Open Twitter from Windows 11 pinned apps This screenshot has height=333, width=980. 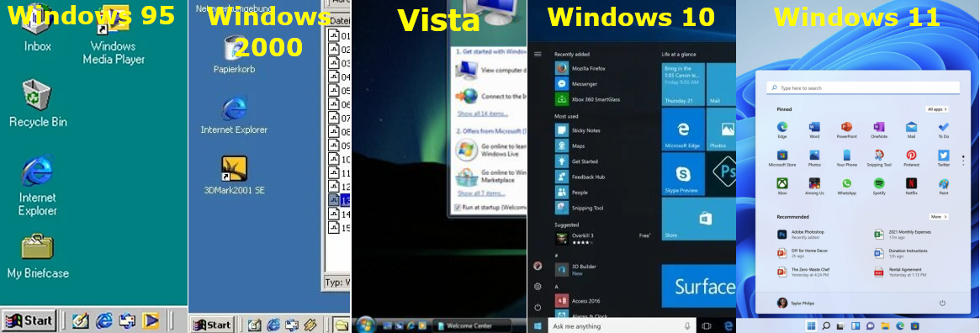[944, 158]
